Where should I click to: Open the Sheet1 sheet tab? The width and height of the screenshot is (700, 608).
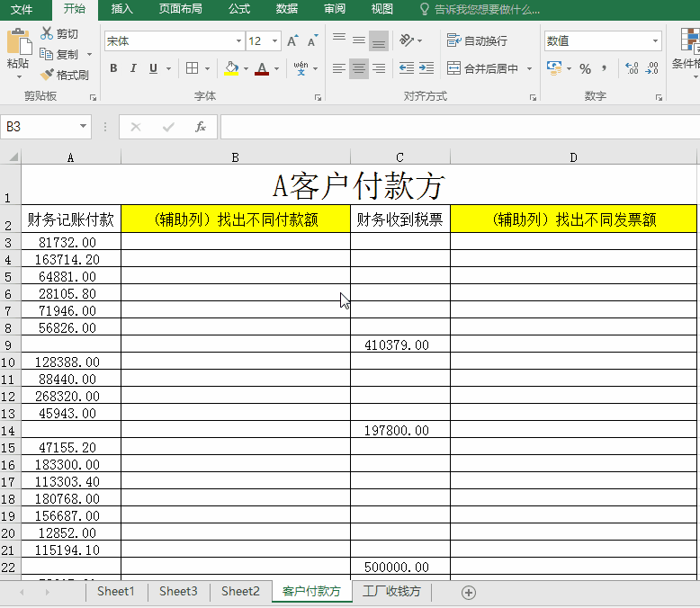click(x=116, y=592)
